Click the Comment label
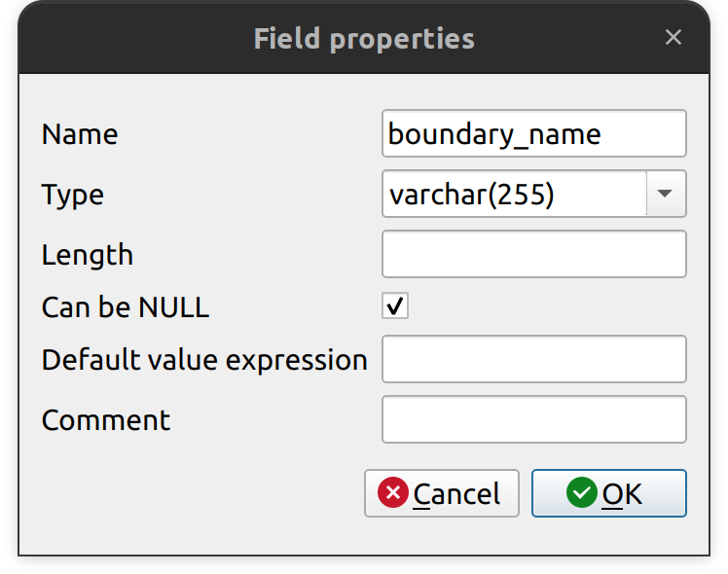The width and height of the screenshot is (728, 574). click(x=106, y=420)
